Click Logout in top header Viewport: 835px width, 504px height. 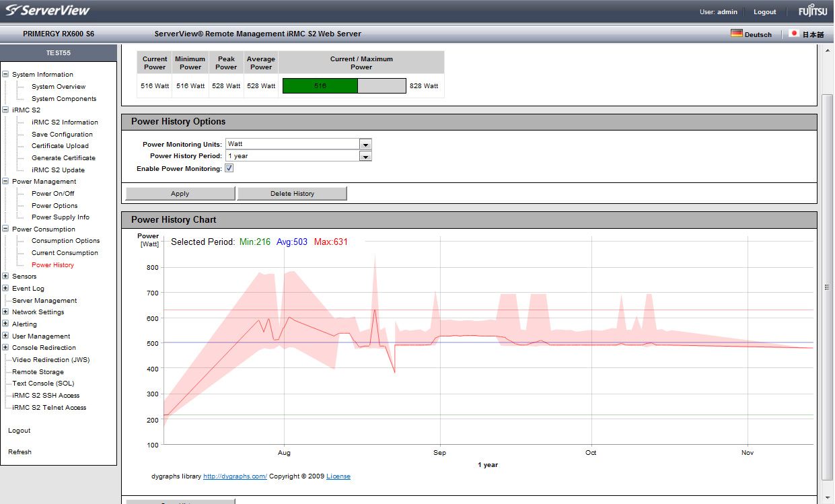[x=764, y=12]
